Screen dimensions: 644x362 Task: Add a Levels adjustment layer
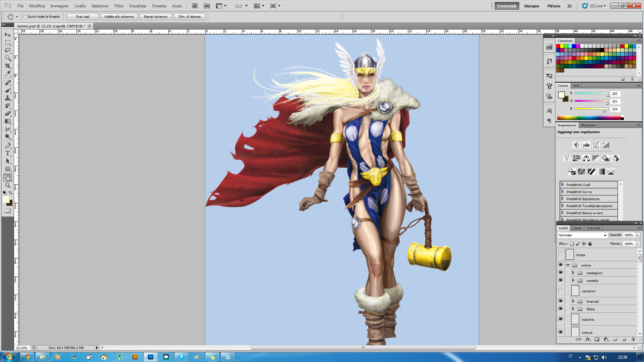coord(586,145)
